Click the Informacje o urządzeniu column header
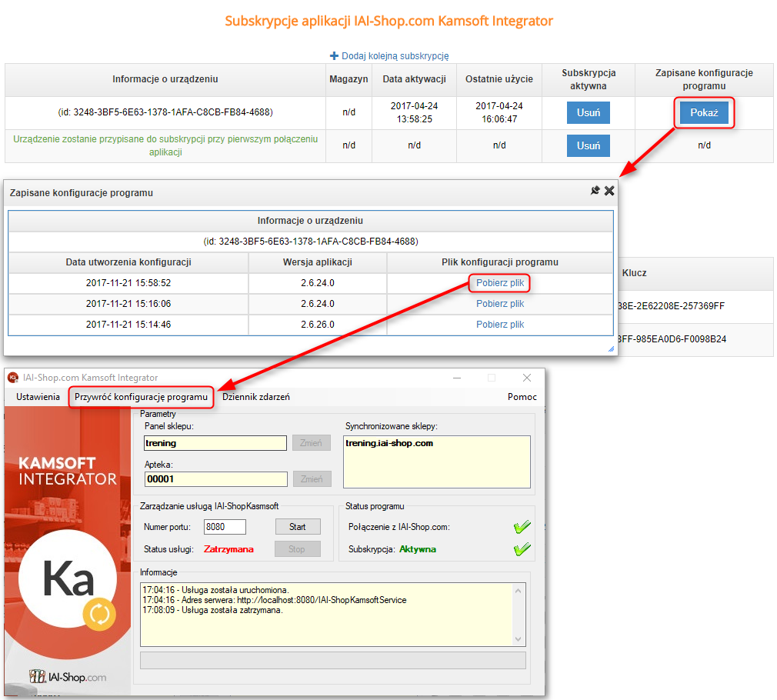Screen dimensions: 777x700 pos(165,79)
